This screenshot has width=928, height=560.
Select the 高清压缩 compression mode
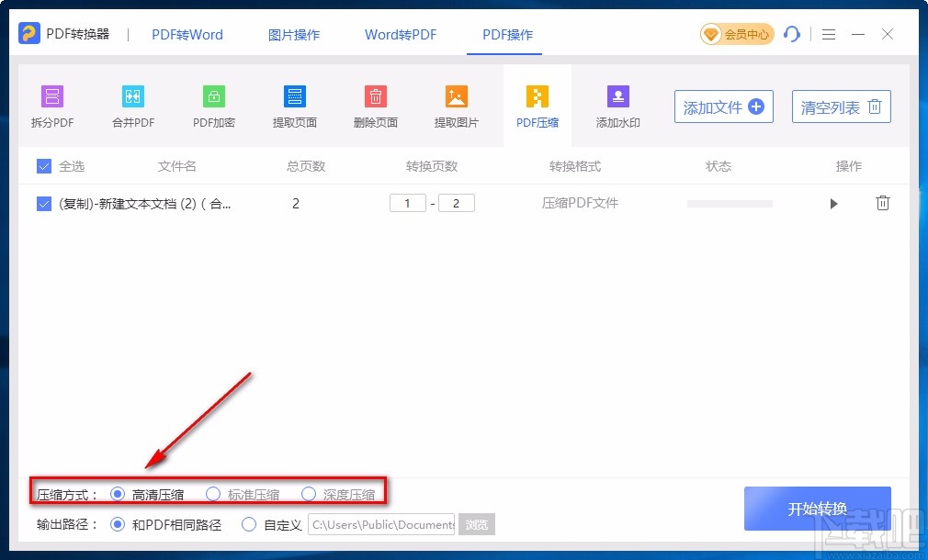(118, 493)
